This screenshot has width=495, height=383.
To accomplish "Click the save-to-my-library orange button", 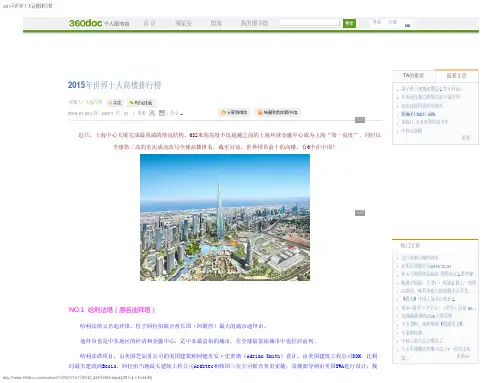I will [278, 112].
